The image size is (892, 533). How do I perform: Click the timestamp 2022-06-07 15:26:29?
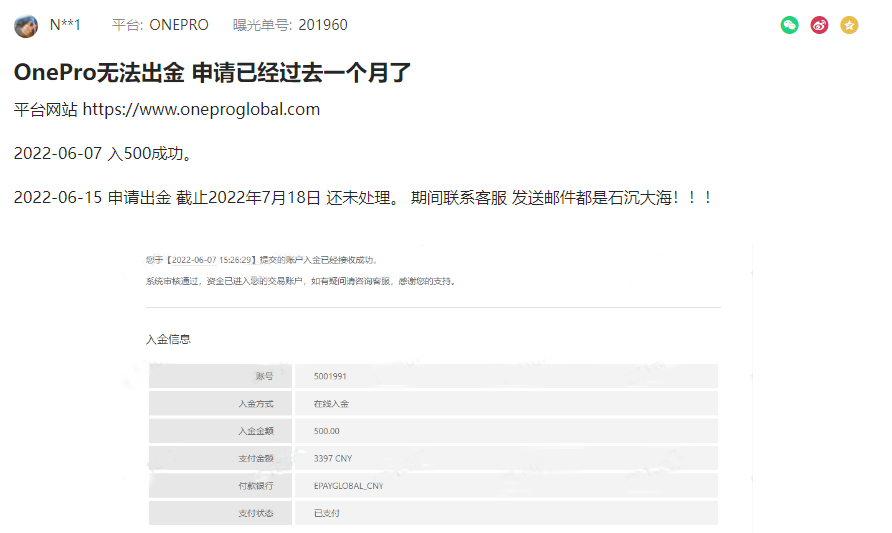coord(211,260)
